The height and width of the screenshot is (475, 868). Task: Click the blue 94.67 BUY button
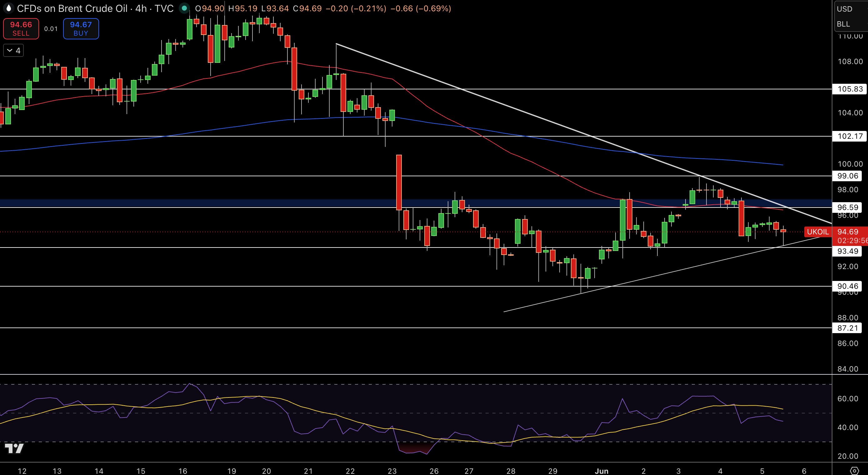[x=81, y=29]
